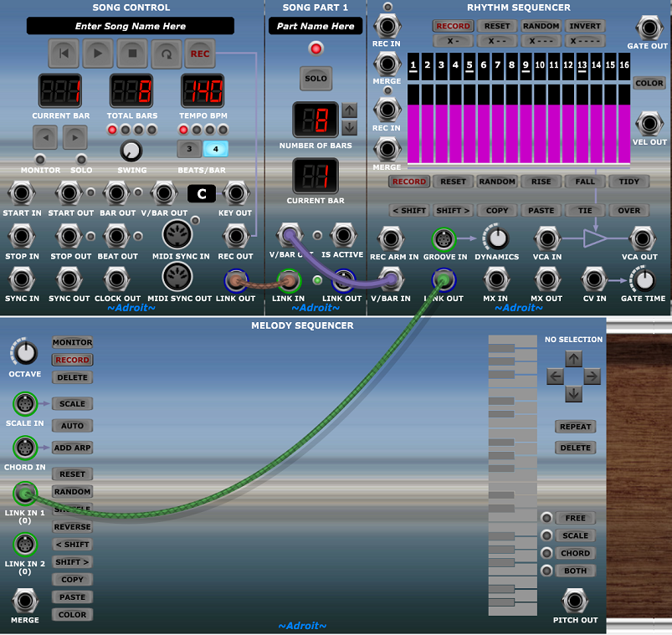
Task: Click the MX OUT jack
Action: point(547,279)
